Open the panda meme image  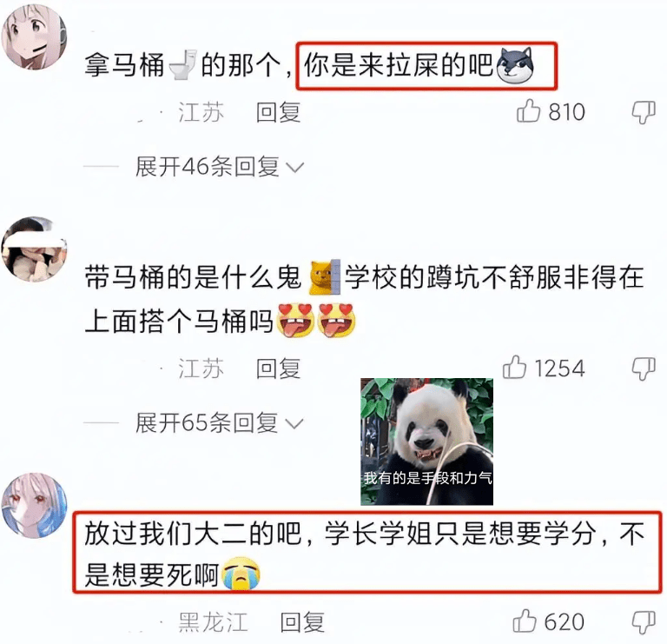click(x=426, y=442)
